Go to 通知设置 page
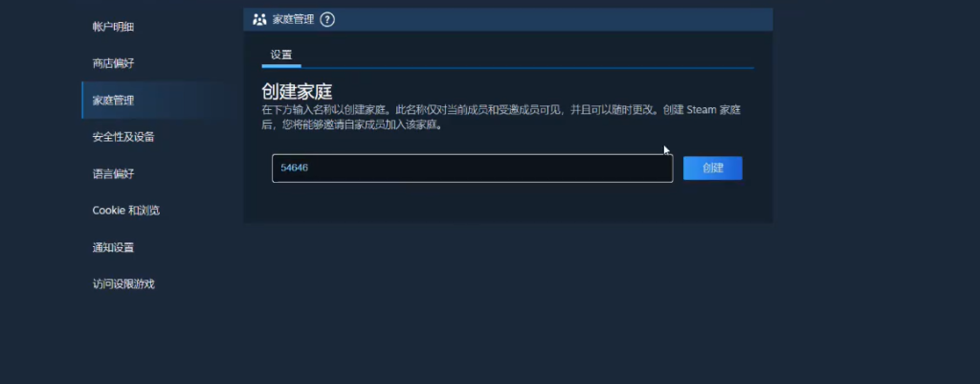The image size is (980, 384). point(113,247)
